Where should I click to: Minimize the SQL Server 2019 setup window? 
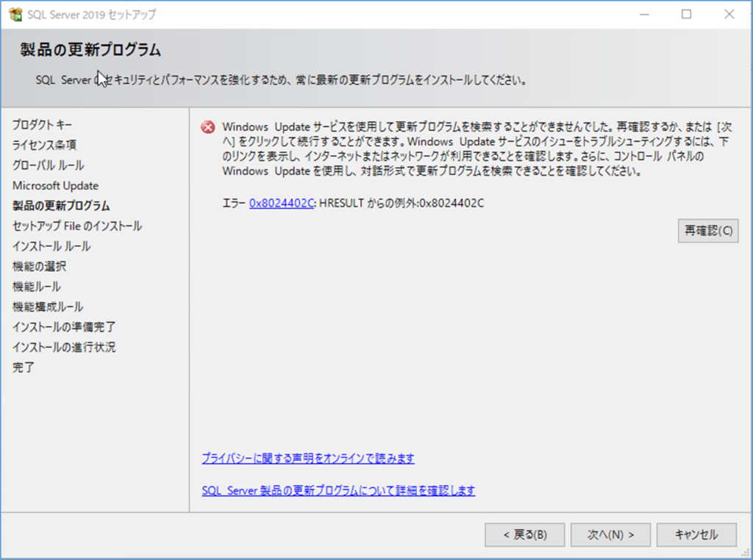644,15
